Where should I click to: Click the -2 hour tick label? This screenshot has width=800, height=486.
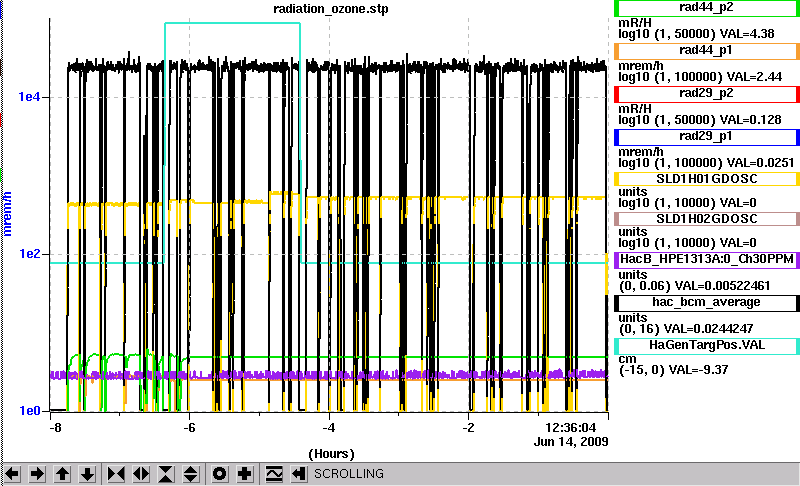tap(468, 427)
